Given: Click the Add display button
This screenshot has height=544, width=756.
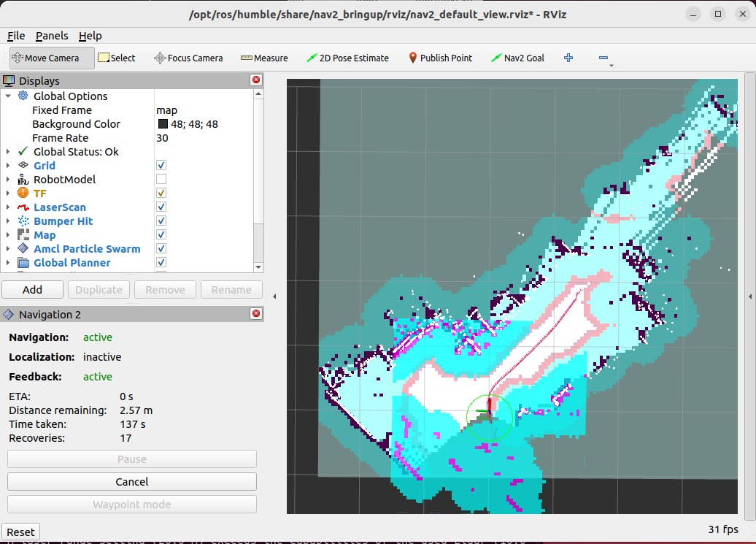Looking at the screenshot, I should click(x=32, y=289).
